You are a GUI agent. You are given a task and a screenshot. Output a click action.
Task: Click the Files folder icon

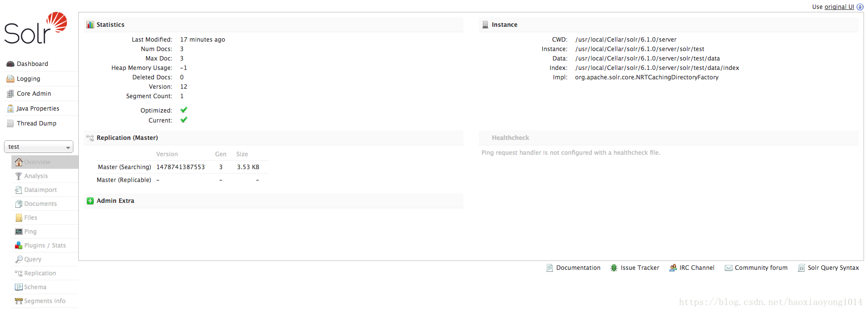point(19,218)
